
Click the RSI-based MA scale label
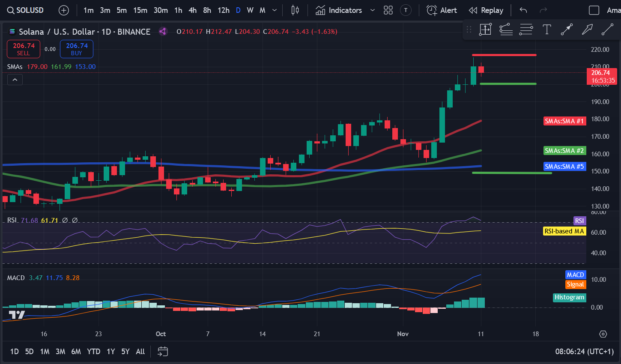point(564,231)
